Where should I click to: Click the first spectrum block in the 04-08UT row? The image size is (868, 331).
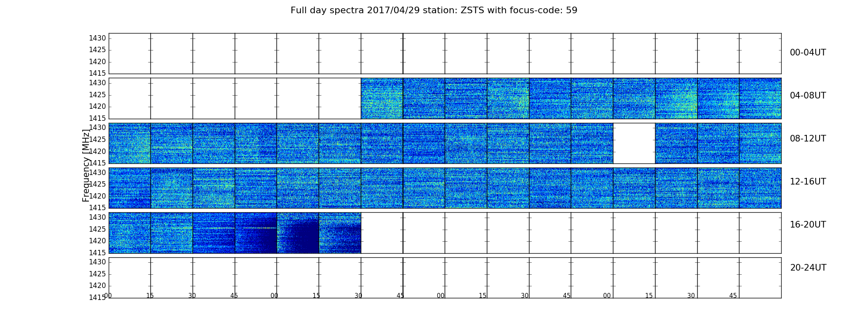pos(382,98)
